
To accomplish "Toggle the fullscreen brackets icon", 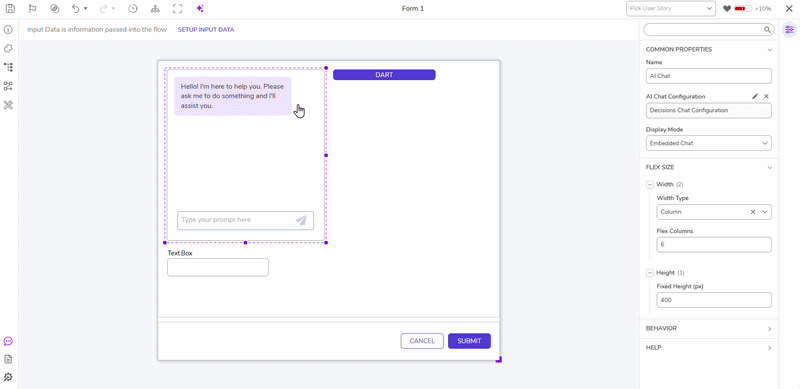I will coord(178,9).
